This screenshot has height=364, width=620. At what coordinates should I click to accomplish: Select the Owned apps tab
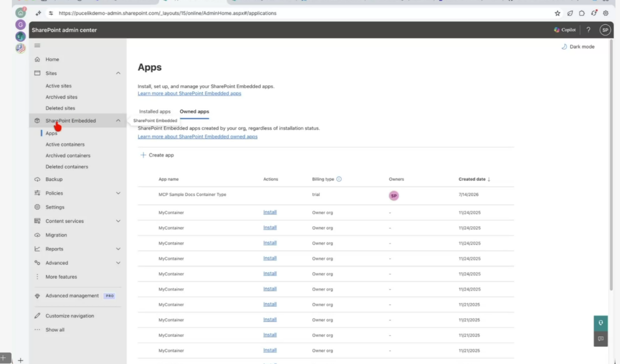pyautogui.click(x=194, y=111)
